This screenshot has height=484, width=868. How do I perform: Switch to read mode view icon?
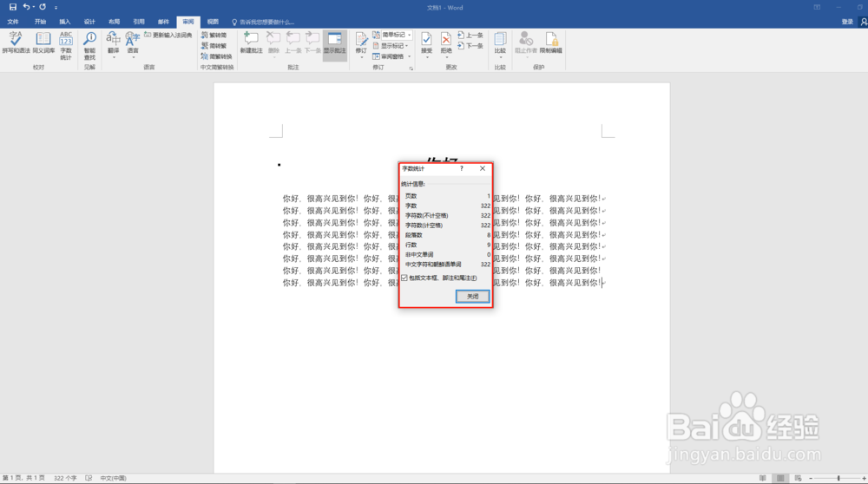[763, 478]
